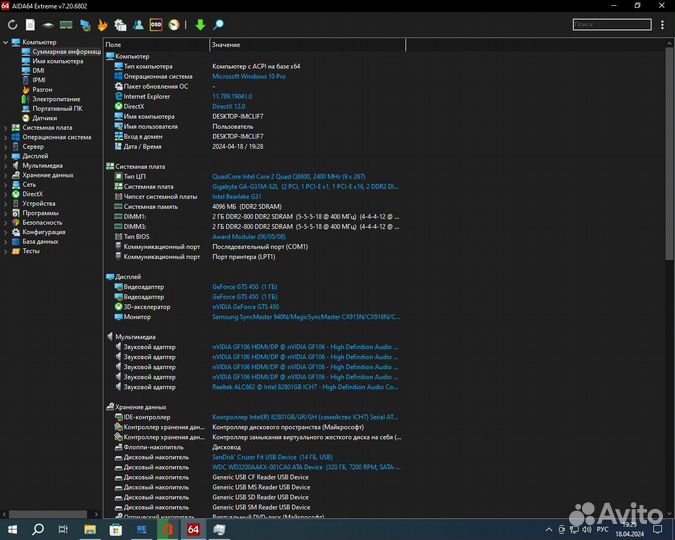Select the База данных category in the tree
Viewport: 675px width, 540px height.
[35, 241]
